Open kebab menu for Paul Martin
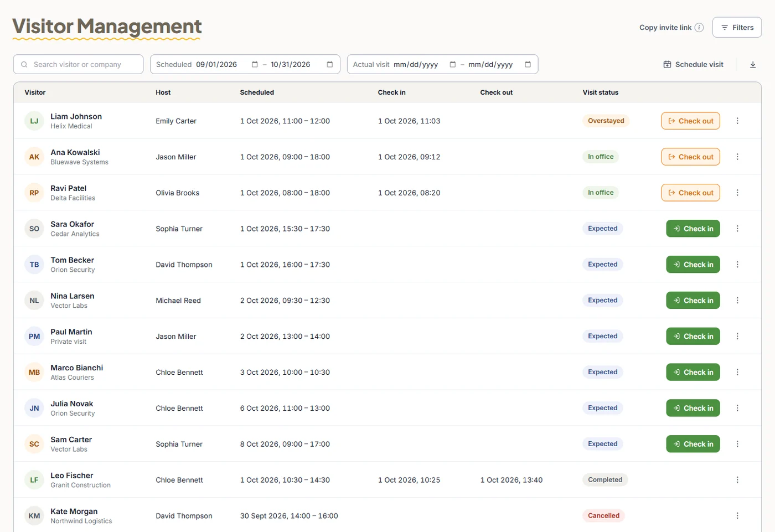 [x=737, y=336]
